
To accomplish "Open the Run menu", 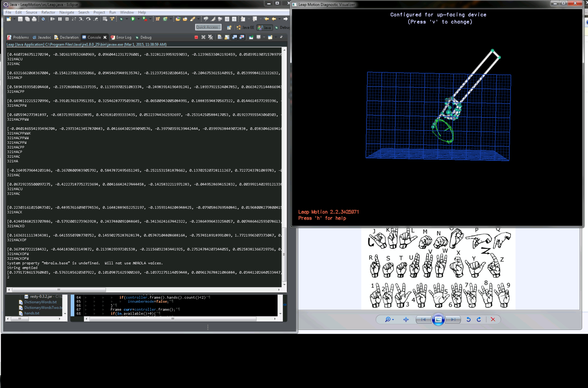I will (x=112, y=12).
